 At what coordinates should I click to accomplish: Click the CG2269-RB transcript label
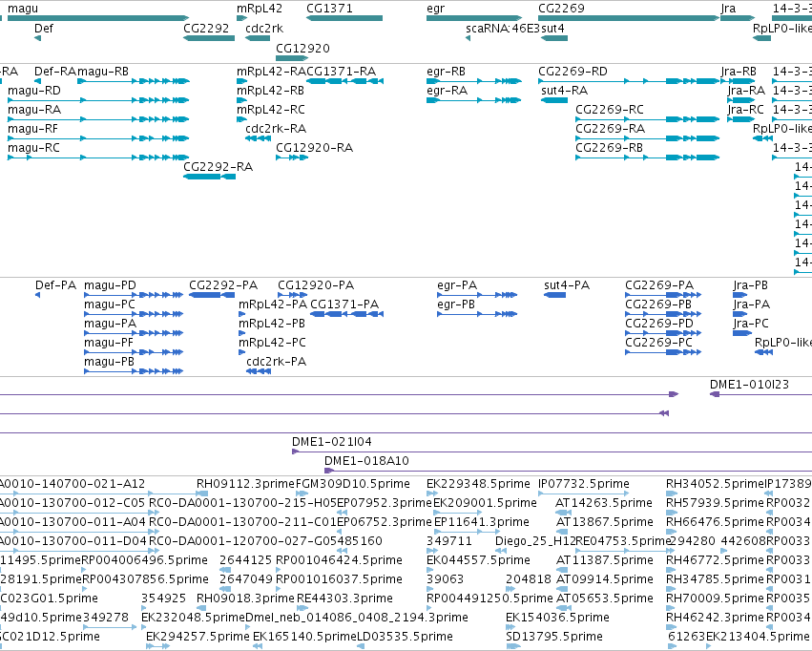coord(609,148)
